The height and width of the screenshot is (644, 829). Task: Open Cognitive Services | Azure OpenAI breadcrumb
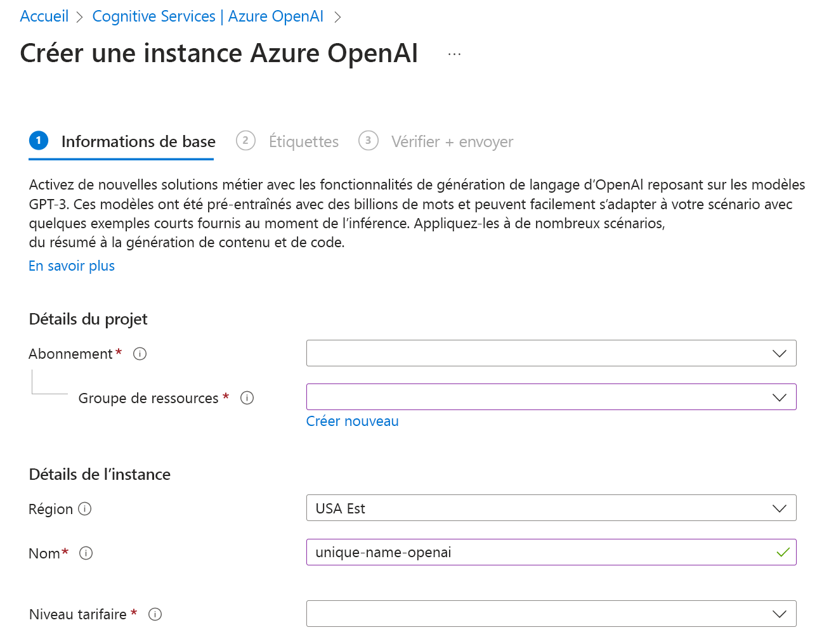tap(208, 16)
